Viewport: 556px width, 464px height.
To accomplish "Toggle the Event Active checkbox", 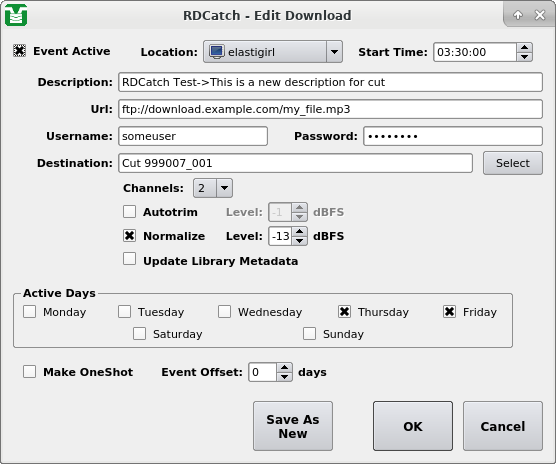I will [x=20, y=51].
